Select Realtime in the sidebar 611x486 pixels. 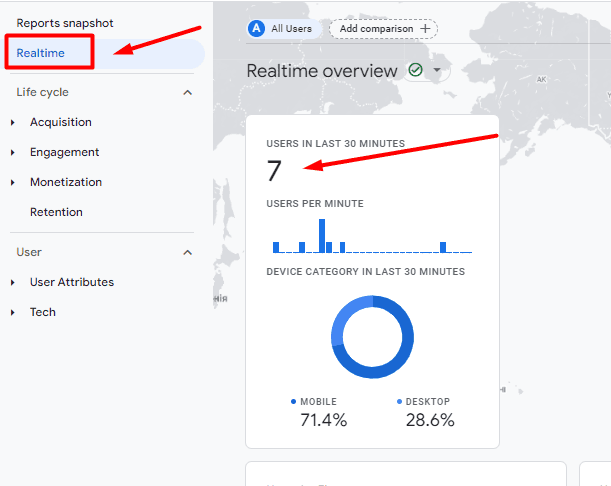pyautogui.click(x=41, y=53)
